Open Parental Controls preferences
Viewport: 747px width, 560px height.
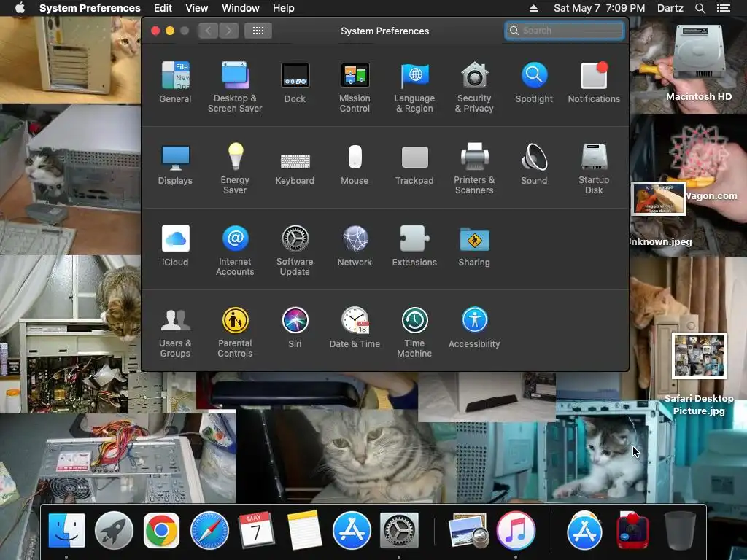pyautogui.click(x=235, y=332)
